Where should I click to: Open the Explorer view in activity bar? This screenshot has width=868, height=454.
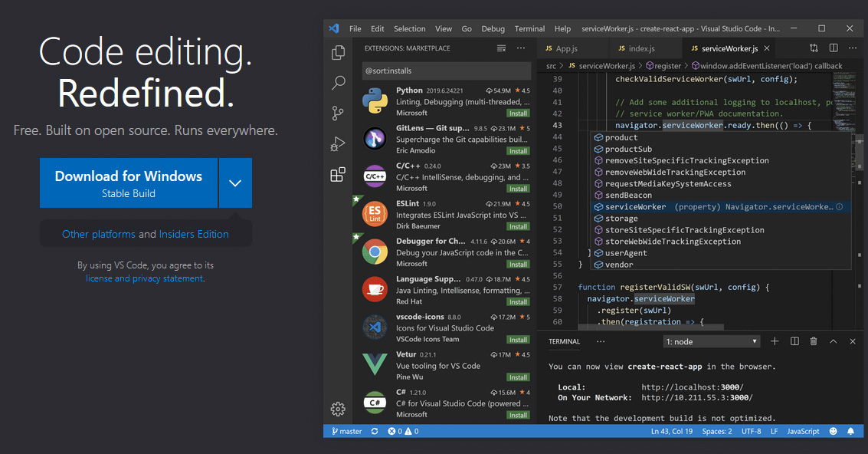(338, 53)
